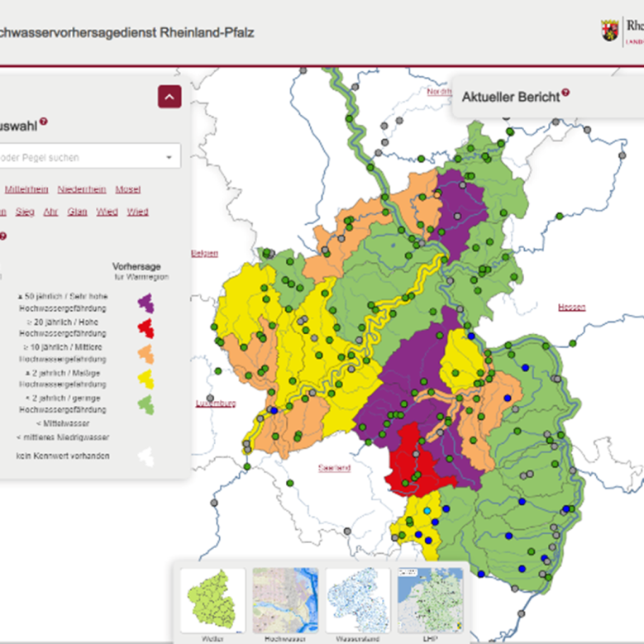644x644 pixels.
Task: Click the purple very-high flood risk legend icon
Action: pos(145,303)
